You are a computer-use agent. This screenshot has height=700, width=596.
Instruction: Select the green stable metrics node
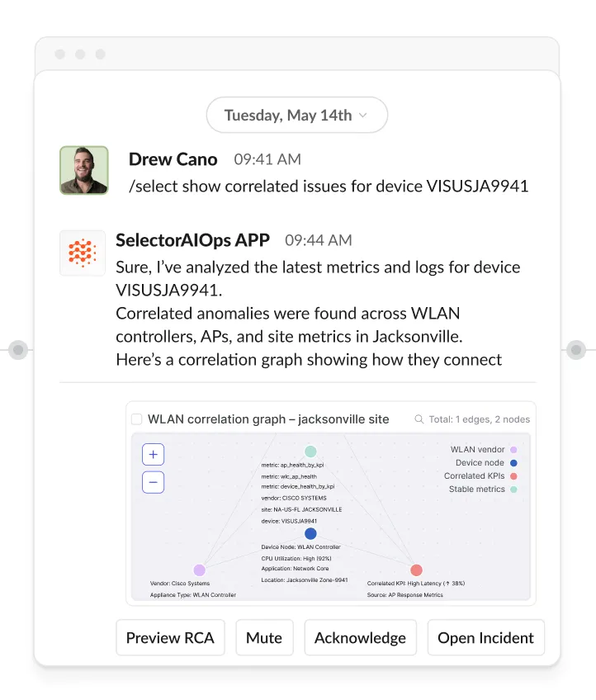(x=310, y=452)
